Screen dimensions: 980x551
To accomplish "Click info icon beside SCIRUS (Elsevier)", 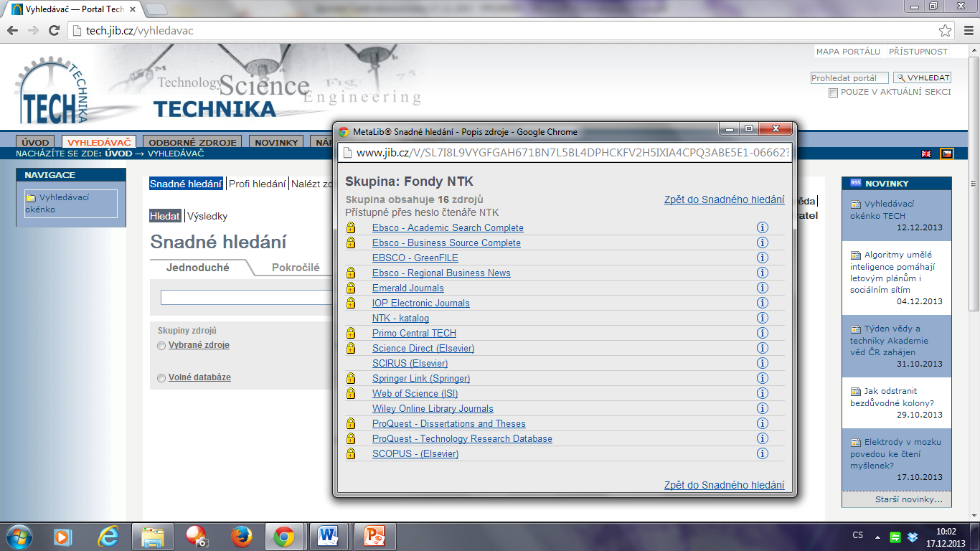I will 762,363.
